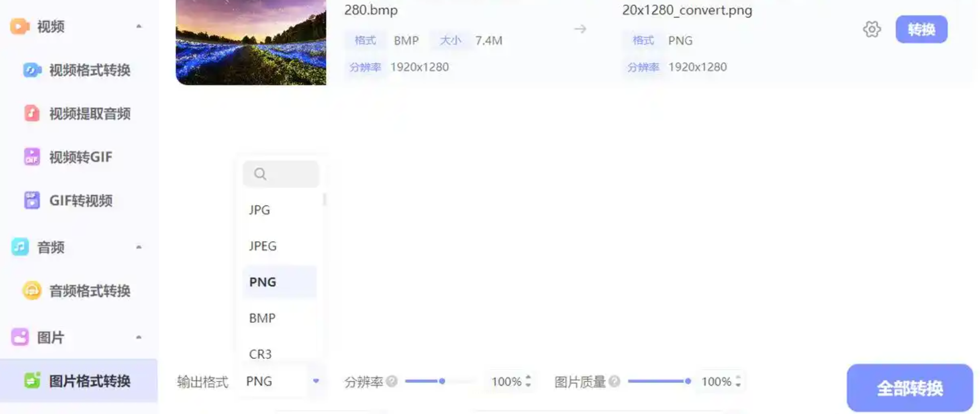The height and width of the screenshot is (414, 980).
Task: Click the pink Image category icon
Action: [20, 337]
